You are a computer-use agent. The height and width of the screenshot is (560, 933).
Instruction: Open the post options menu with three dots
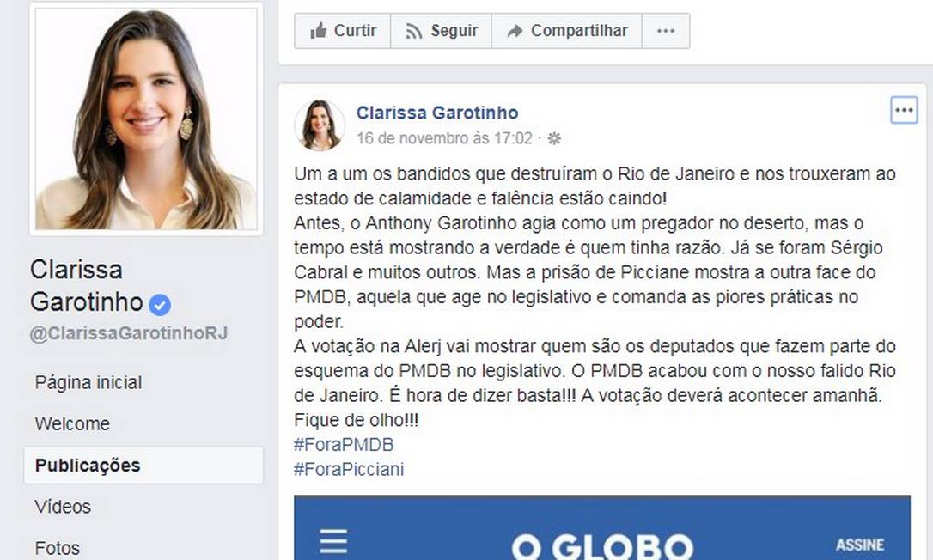click(x=904, y=110)
